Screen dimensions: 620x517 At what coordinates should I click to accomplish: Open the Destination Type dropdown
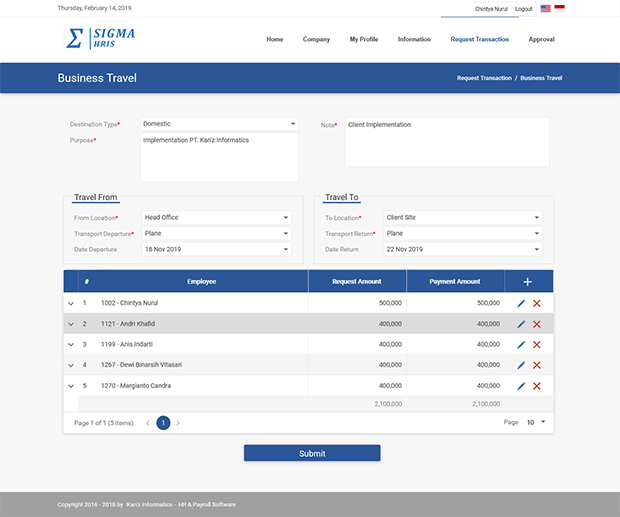pyautogui.click(x=219, y=124)
